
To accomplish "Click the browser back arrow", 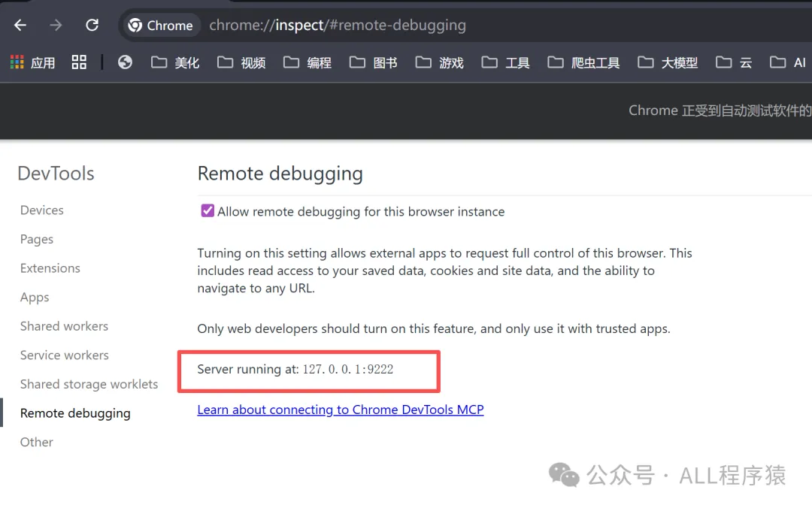I will click(x=20, y=25).
